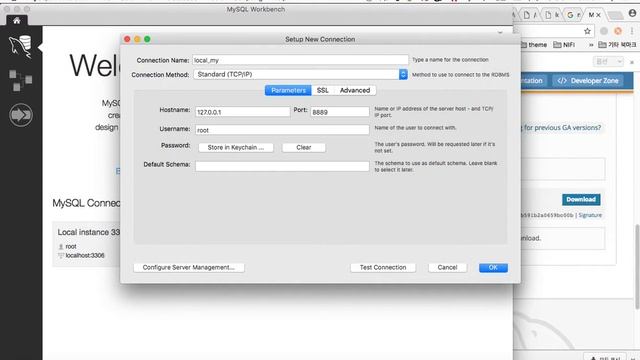Cancel the new connection dialog
The image size is (640, 360).
pos(447,267)
